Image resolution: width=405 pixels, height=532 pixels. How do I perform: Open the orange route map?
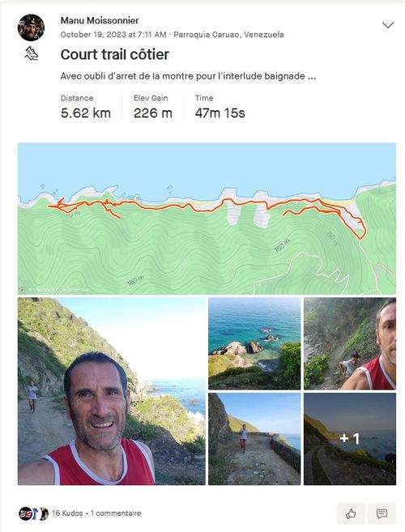[x=207, y=219]
